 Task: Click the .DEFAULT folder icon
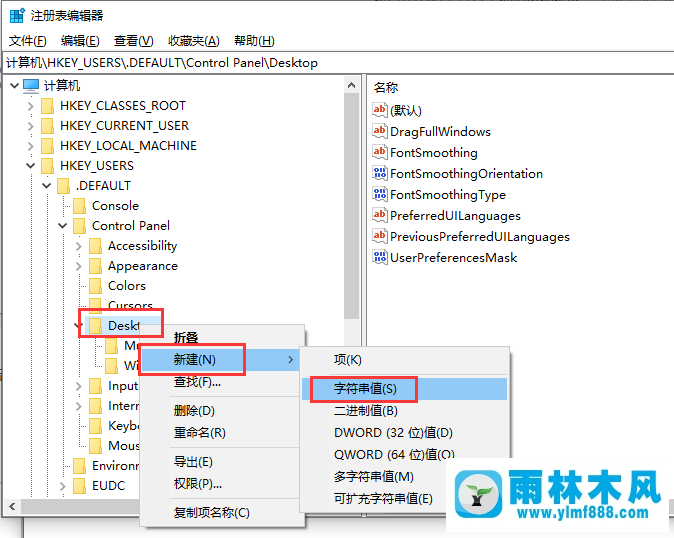tap(63, 186)
